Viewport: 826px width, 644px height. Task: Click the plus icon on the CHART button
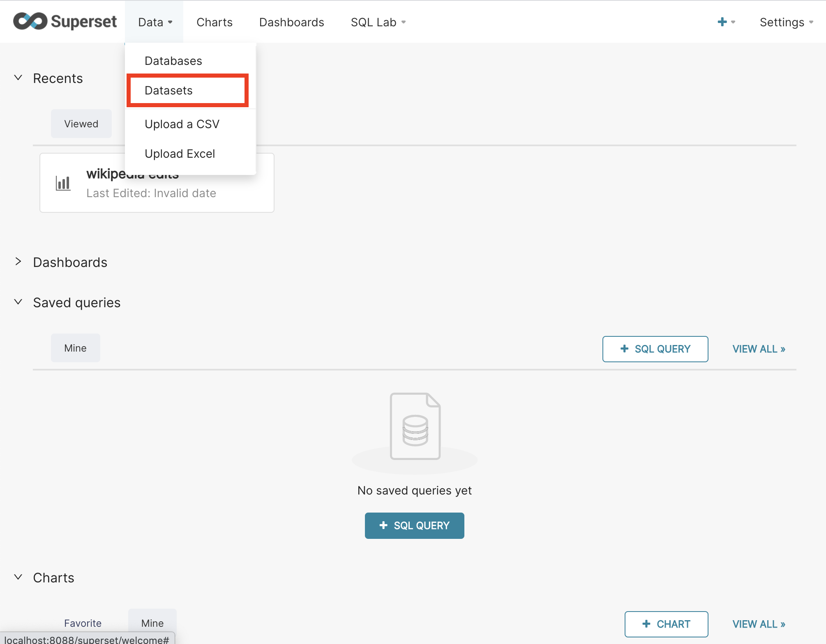pos(647,624)
